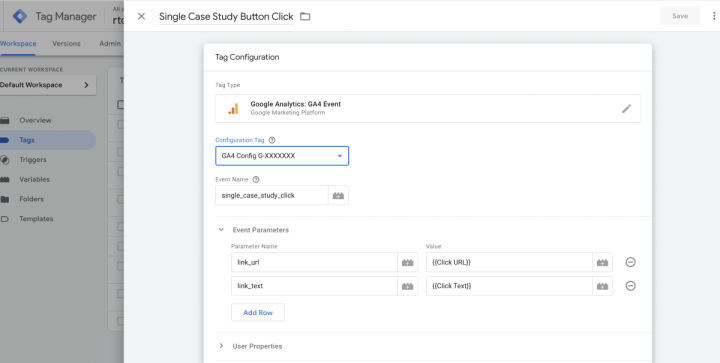The height and width of the screenshot is (363, 720).
Task: Switch to the Versions tab
Action: [66, 44]
